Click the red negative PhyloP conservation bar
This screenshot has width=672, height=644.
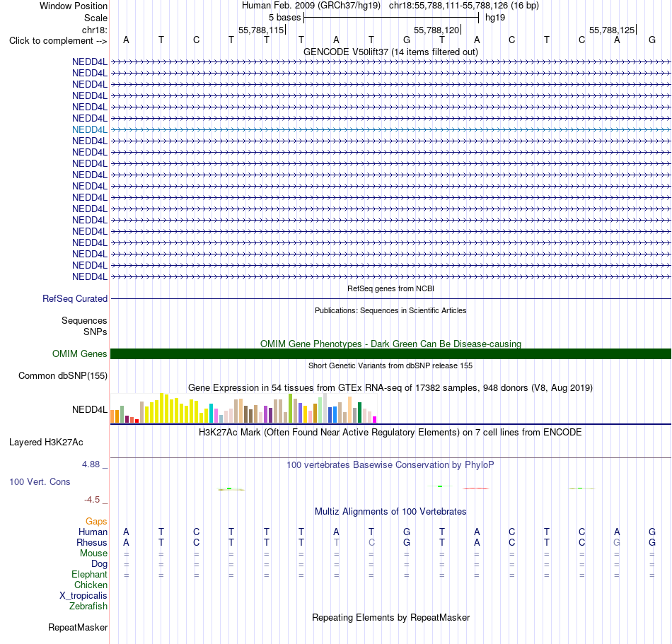pyautogui.click(x=476, y=488)
